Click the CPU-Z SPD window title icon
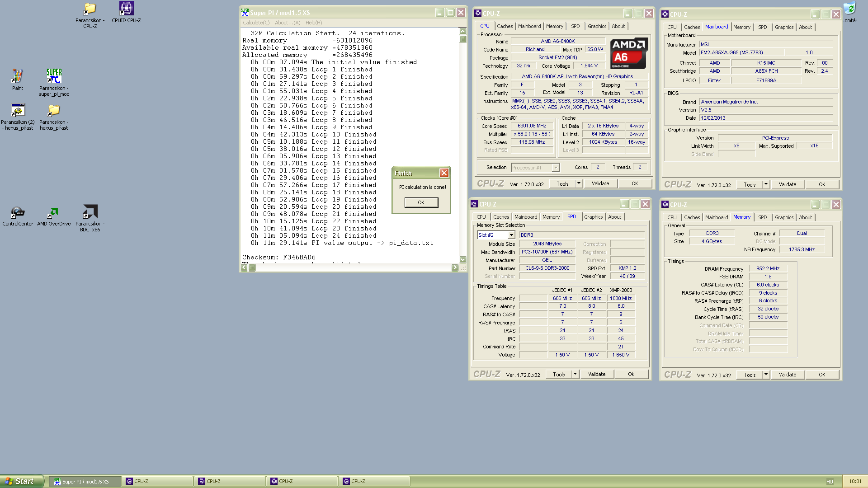This screenshot has width=868, height=488. [474, 204]
